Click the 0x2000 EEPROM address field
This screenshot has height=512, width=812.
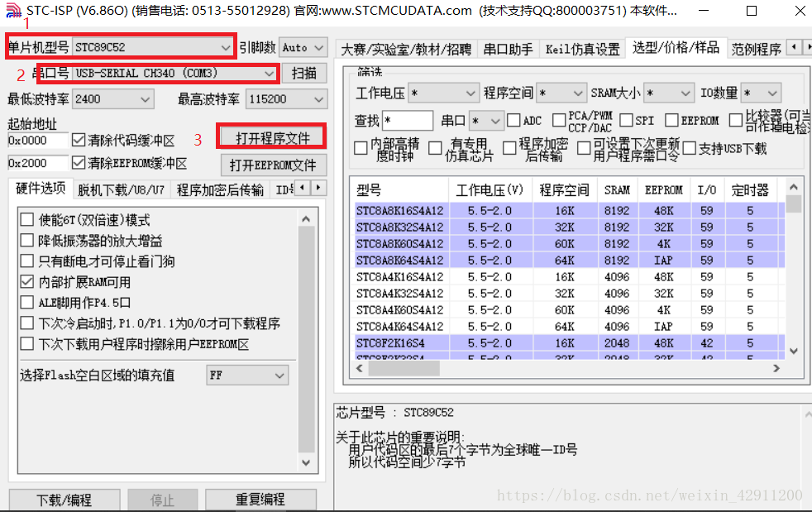(x=38, y=163)
